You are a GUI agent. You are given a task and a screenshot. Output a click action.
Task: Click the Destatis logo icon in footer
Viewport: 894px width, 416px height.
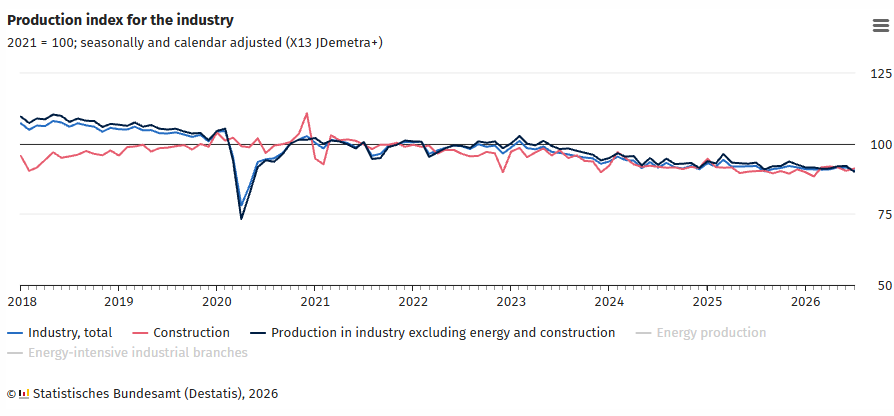click(23, 394)
